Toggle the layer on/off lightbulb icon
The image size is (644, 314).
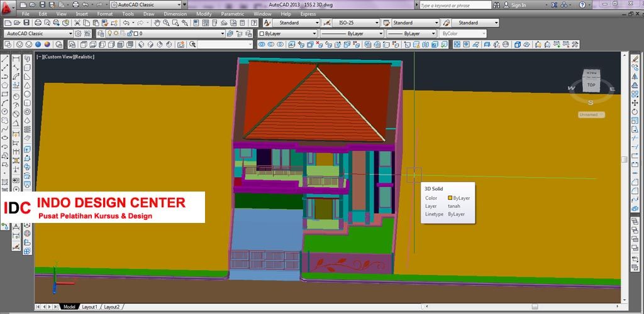click(110, 34)
